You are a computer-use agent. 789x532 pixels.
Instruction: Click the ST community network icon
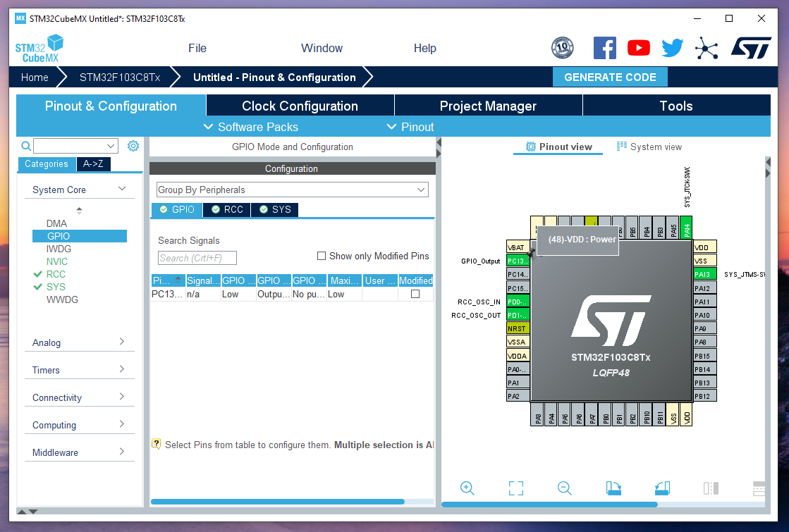pyautogui.click(x=707, y=49)
